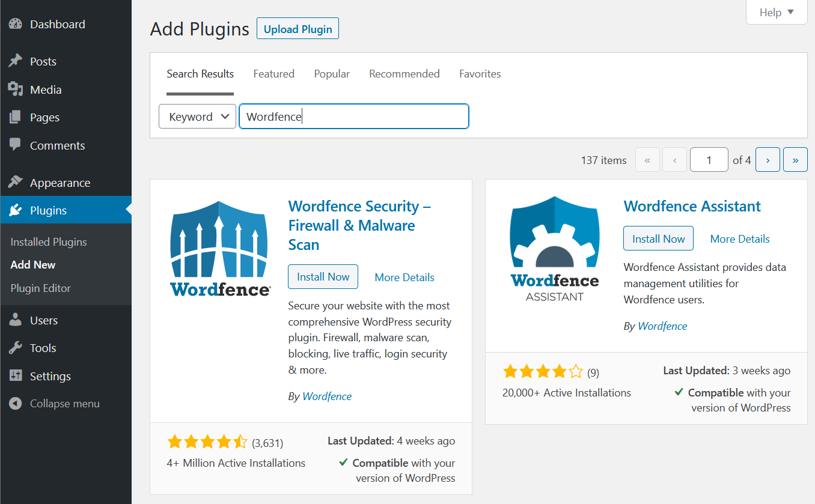The height and width of the screenshot is (504, 815).
Task: Open Plugin Editor submenu item
Action: tap(40, 288)
